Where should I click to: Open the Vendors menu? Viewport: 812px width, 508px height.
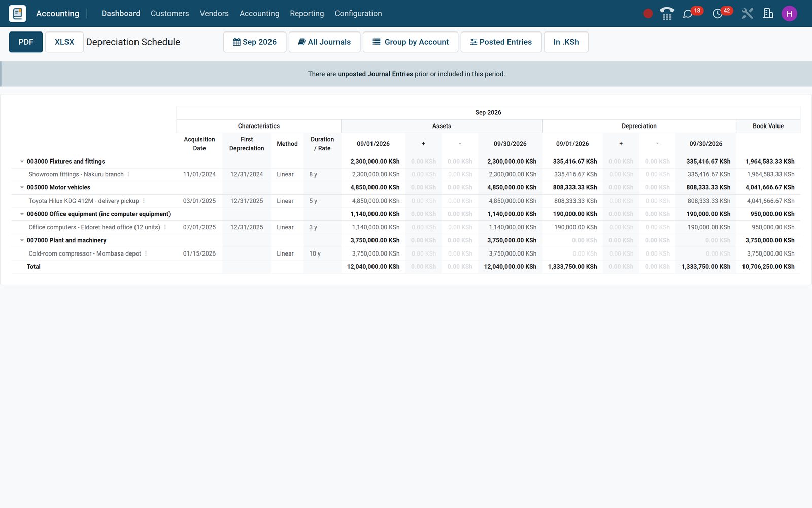(x=214, y=14)
